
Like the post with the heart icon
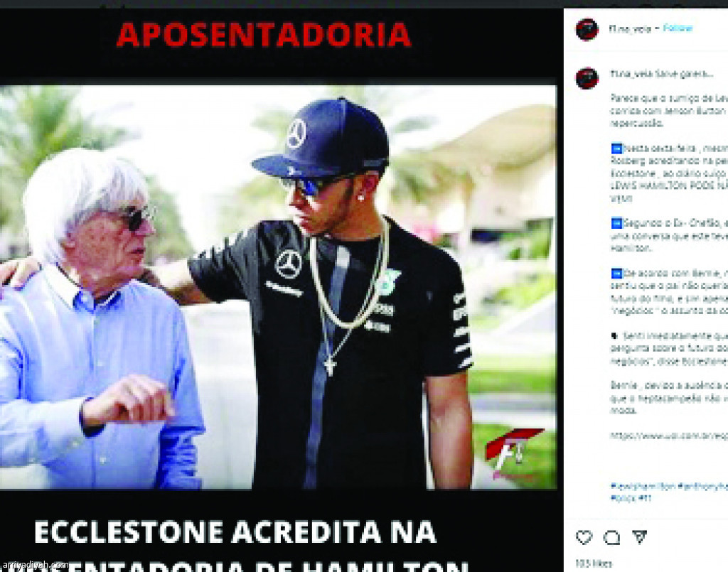(584, 537)
